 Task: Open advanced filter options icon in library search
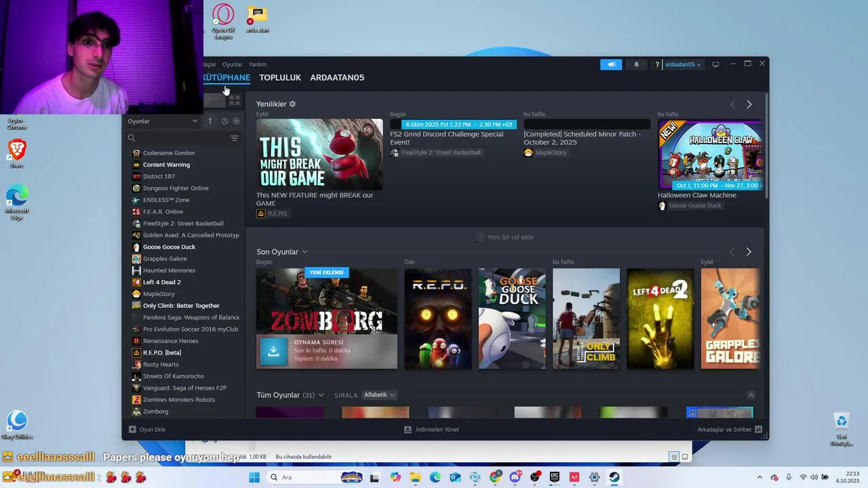235,138
